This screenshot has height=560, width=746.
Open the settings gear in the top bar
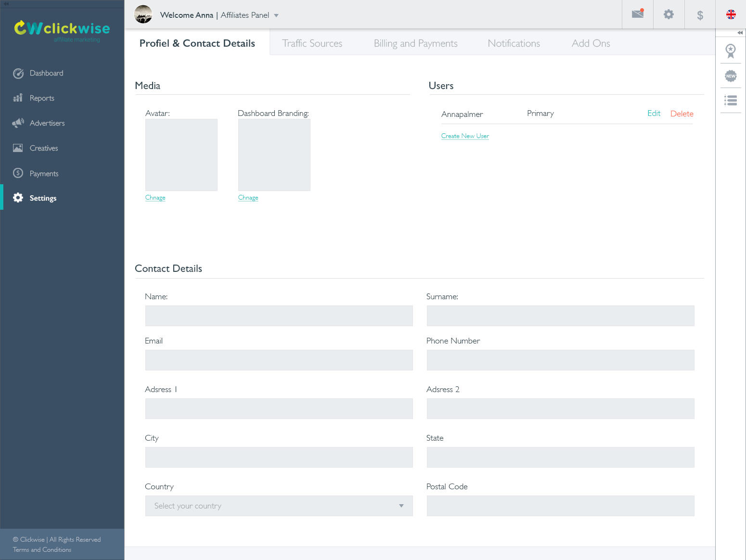coord(669,14)
